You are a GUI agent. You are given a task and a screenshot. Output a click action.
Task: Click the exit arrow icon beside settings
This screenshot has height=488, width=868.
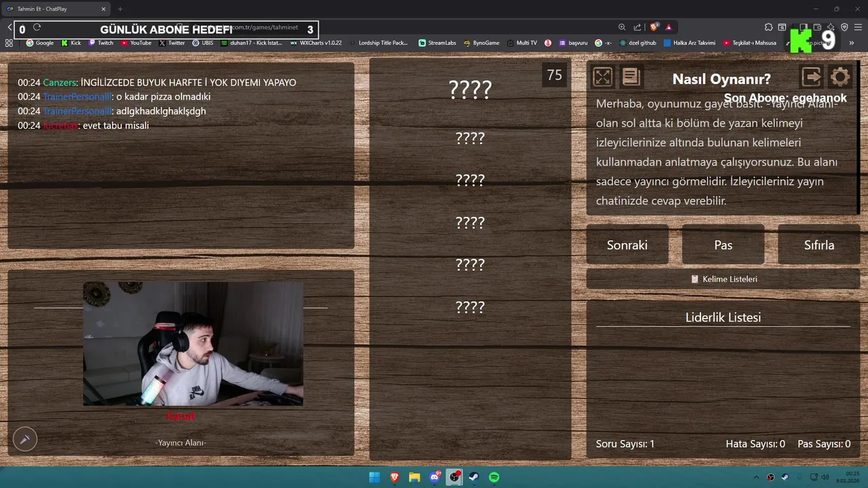[x=812, y=77]
